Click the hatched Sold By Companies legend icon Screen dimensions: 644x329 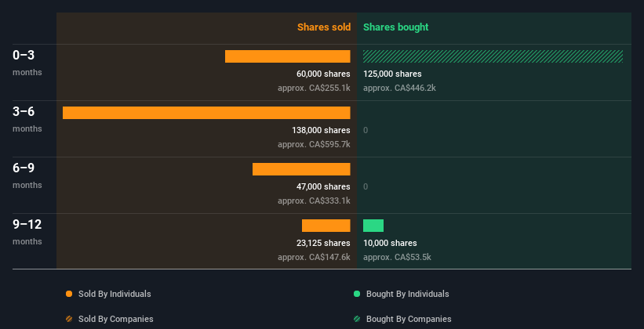(69, 319)
